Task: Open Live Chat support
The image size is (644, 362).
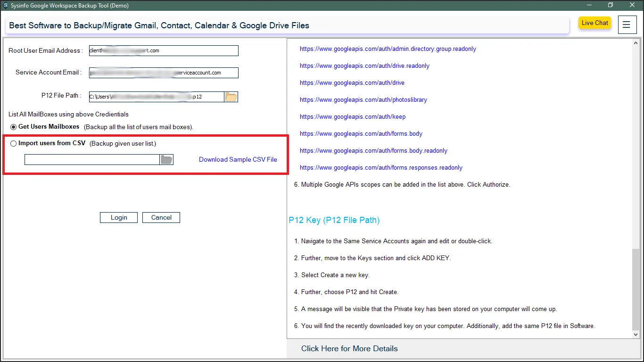Action: tap(595, 23)
